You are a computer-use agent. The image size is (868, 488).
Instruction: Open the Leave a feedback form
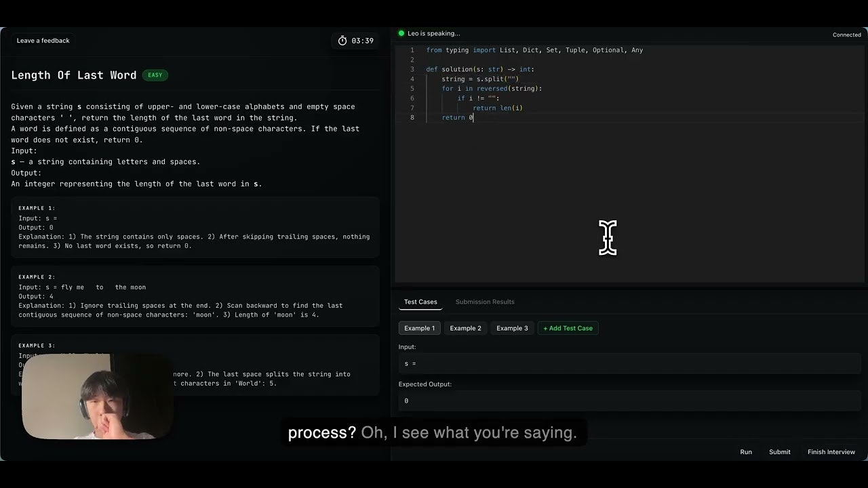point(43,41)
